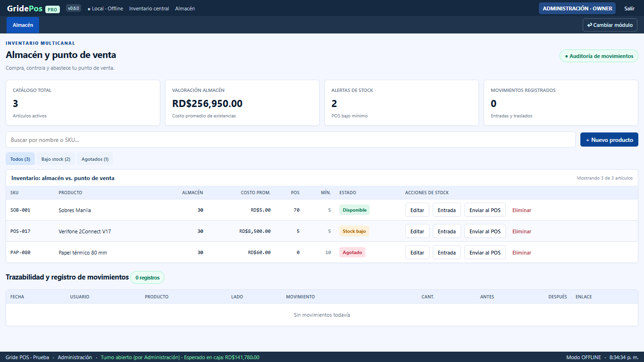Click the 0 registros badge
The width and height of the screenshot is (644, 362).
[148, 278]
